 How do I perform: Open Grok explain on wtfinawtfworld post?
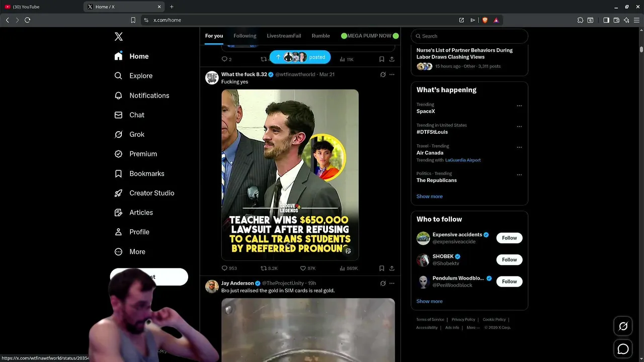click(383, 74)
